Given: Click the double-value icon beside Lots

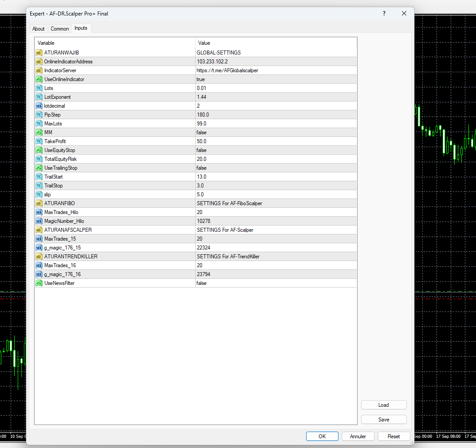Looking at the screenshot, I should click(39, 88).
